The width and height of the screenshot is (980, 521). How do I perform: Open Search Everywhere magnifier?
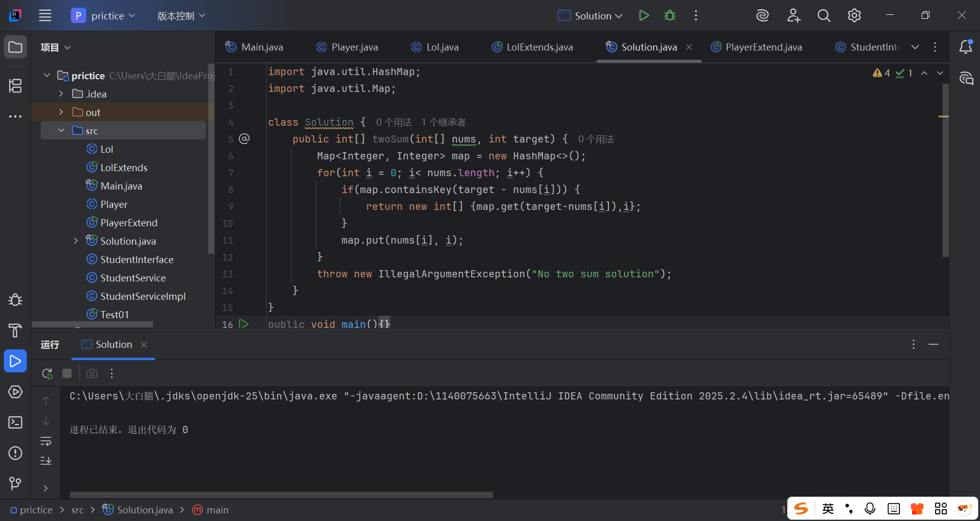[824, 15]
